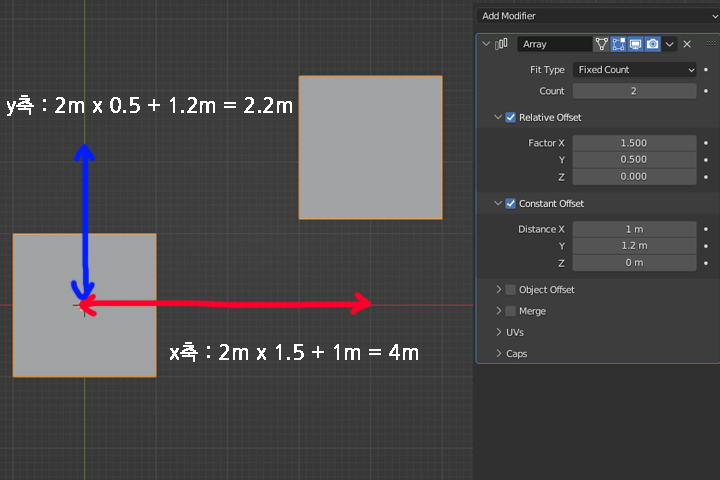
Task: Animate Constant Offset Z dot
Action: tap(706, 263)
